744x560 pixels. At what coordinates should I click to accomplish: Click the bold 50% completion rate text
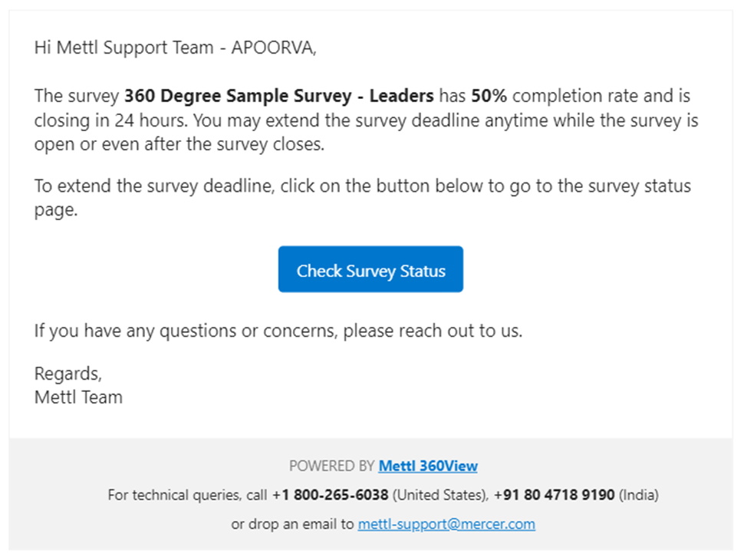coord(489,96)
